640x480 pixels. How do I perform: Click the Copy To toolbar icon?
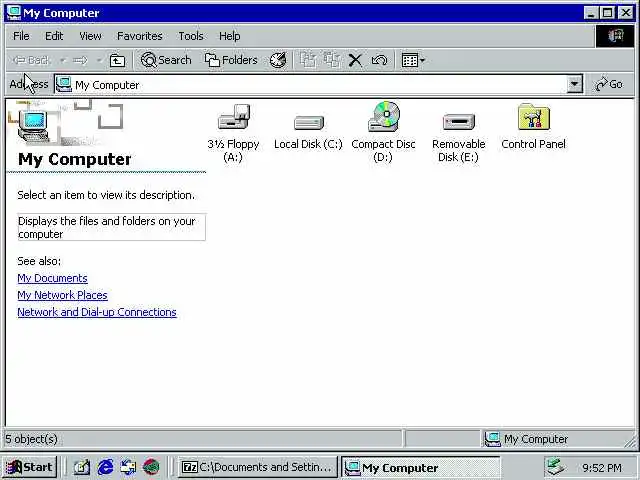[x=332, y=60]
